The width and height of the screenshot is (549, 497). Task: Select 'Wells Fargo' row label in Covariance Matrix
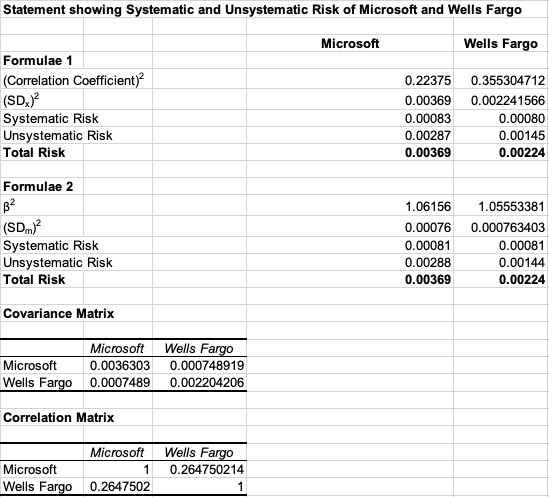37,383
